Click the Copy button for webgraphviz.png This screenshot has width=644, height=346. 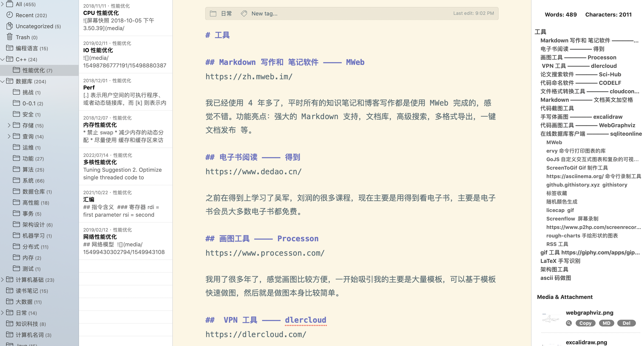[x=585, y=323]
